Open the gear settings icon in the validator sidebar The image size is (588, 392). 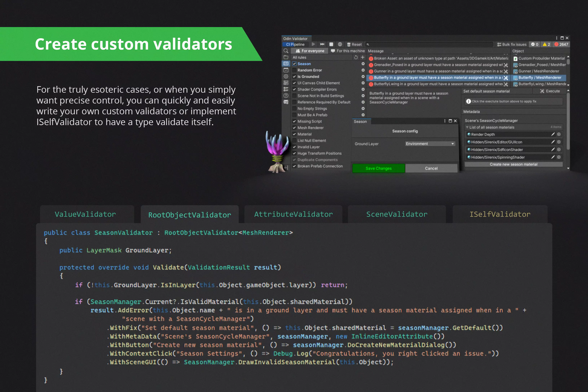(x=286, y=76)
